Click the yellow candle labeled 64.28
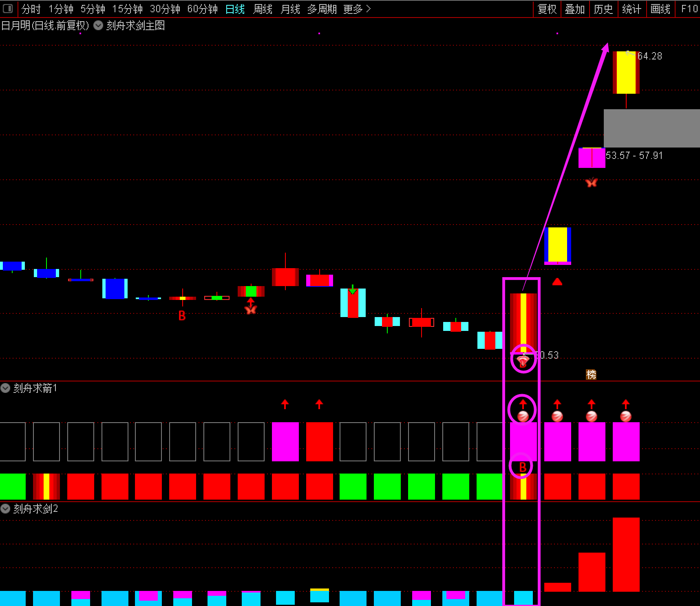The width and height of the screenshot is (700, 606). 626,73
